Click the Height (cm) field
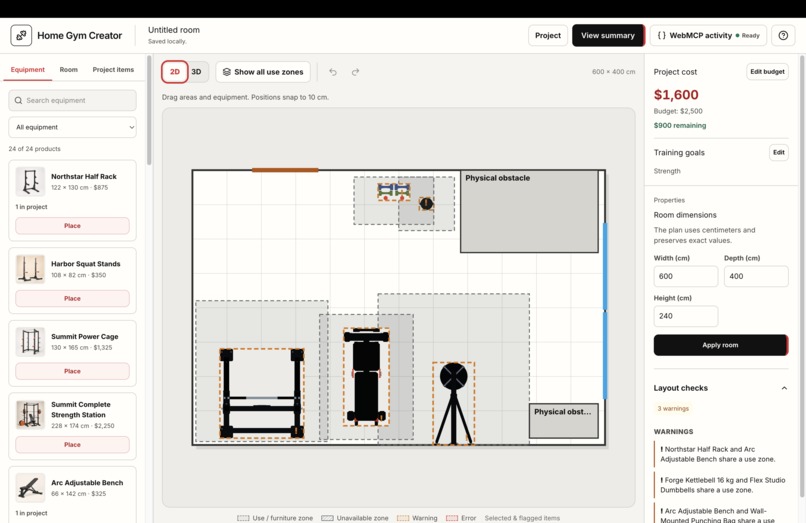 tap(686, 316)
